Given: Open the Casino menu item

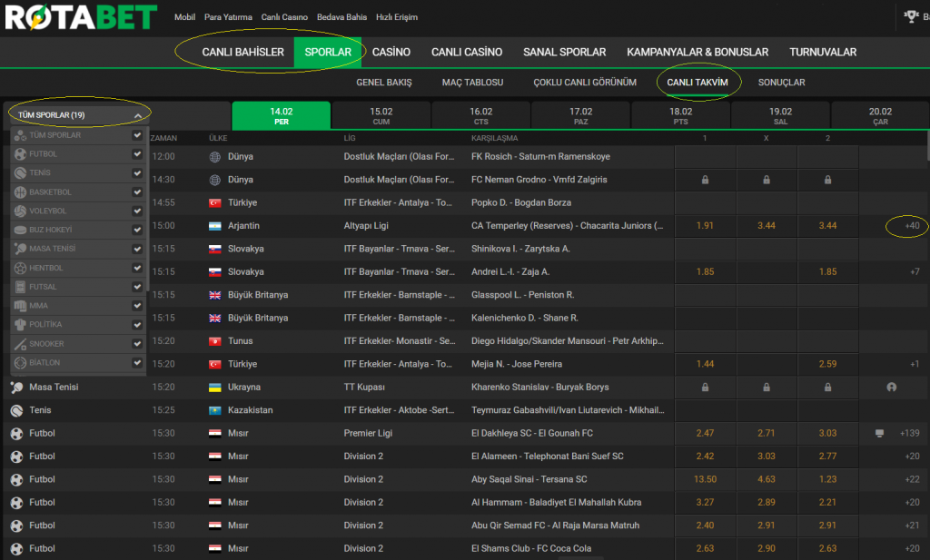Looking at the screenshot, I should pos(391,52).
